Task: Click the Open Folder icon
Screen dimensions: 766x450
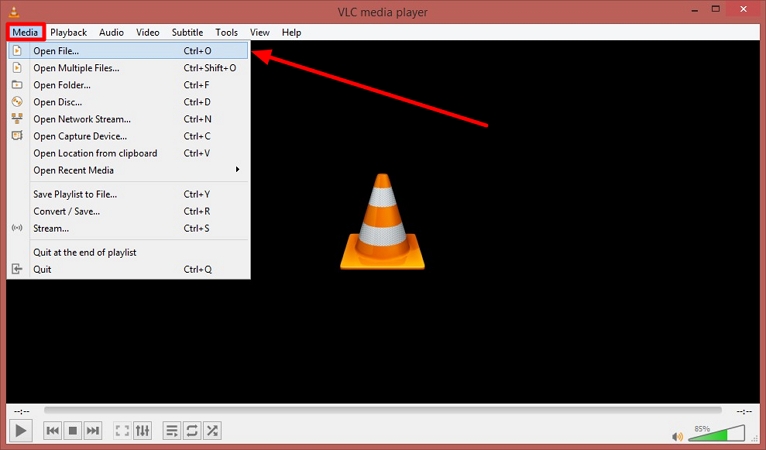Action: click(x=17, y=85)
